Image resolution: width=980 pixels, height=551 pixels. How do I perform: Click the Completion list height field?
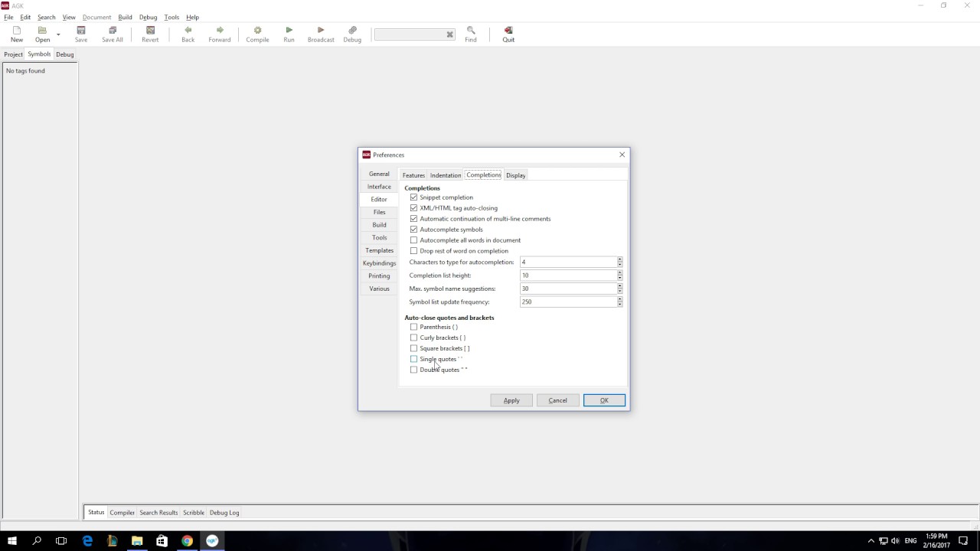pyautogui.click(x=568, y=275)
